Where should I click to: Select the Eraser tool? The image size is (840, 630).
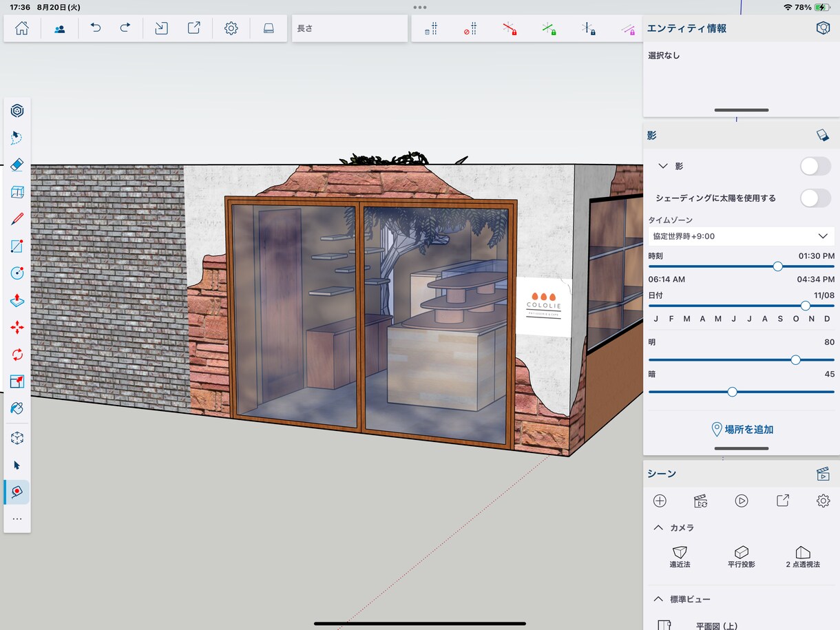[17, 165]
